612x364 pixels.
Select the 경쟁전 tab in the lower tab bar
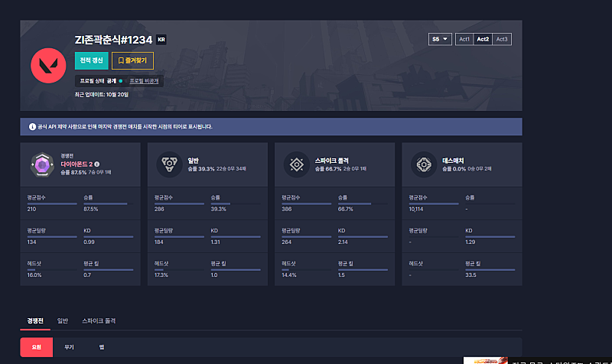(35, 320)
